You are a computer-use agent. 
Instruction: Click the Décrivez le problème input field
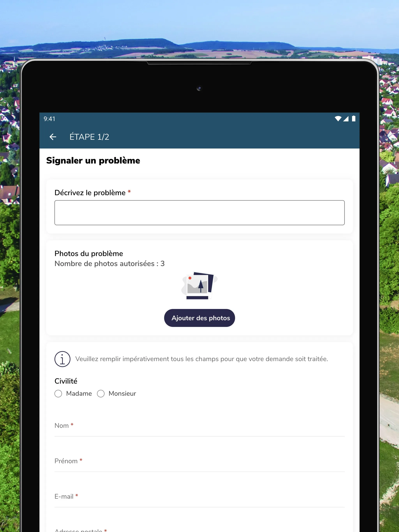point(199,212)
